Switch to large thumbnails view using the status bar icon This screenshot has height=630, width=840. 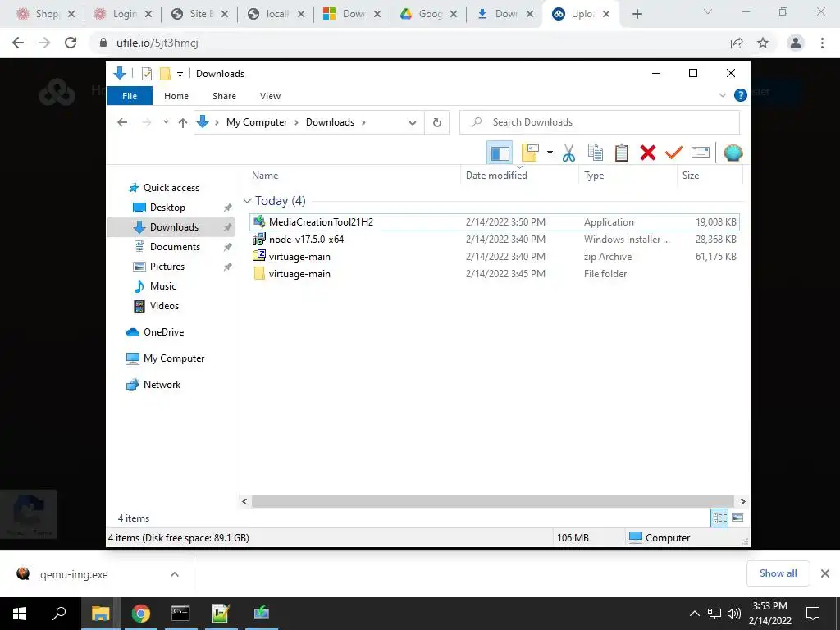[737, 518]
